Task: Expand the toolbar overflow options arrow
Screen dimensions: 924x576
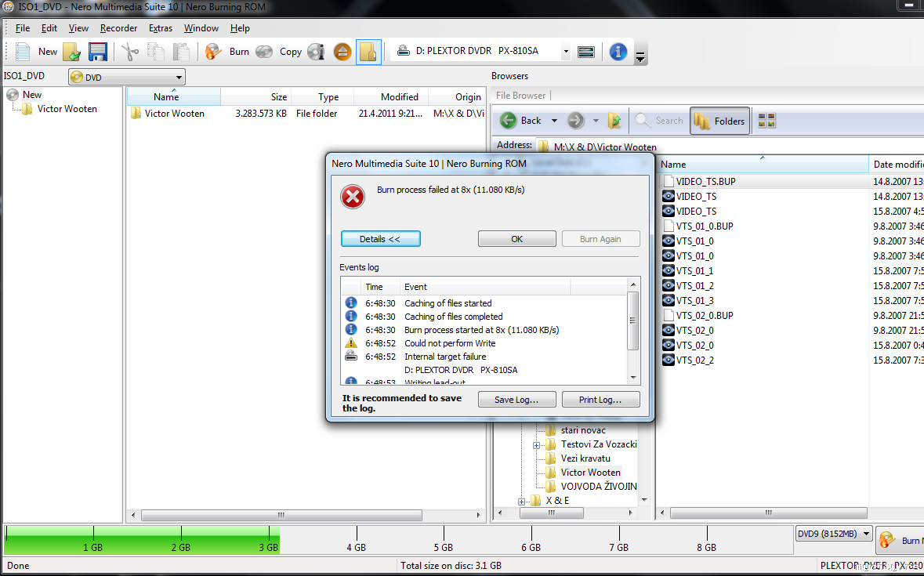Action: [640, 56]
